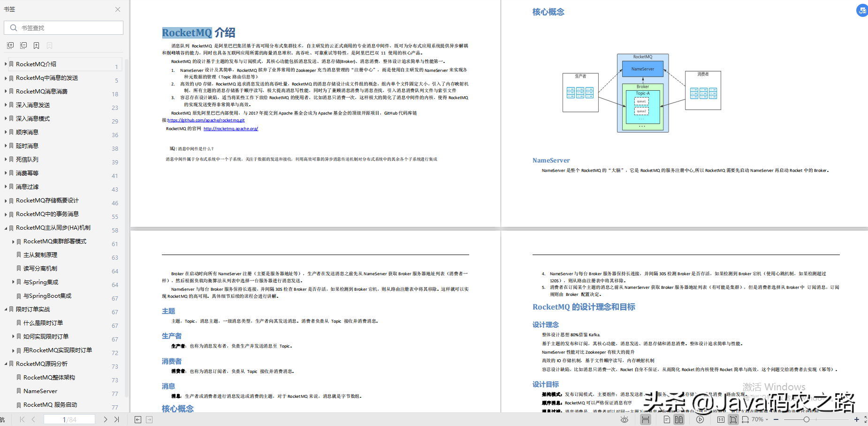
Task: Click the 书签查找 bookmark search field
Action: pyautogui.click(x=64, y=28)
